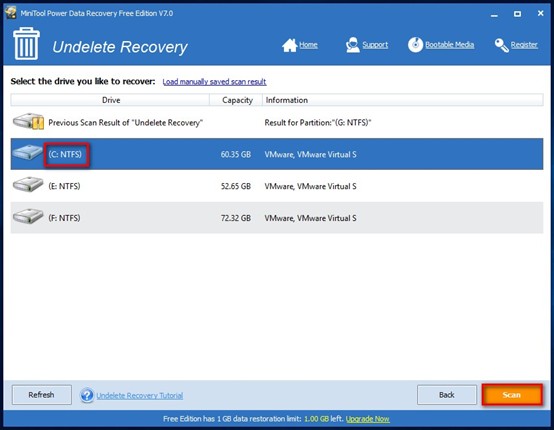The height and width of the screenshot is (430, 554).
Task: Click VMware info in the C: row
Action: click(x=310, y=154)
